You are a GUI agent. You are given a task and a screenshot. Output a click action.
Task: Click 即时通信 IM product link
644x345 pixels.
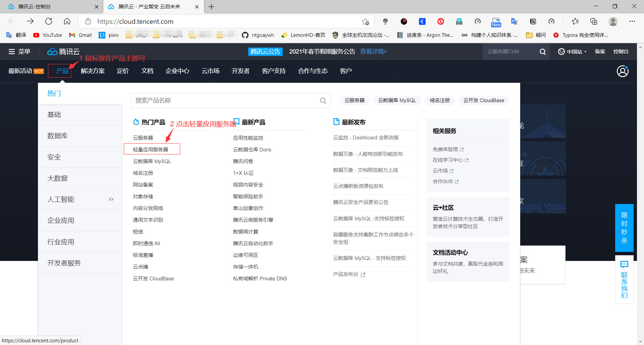pos(146,243)
